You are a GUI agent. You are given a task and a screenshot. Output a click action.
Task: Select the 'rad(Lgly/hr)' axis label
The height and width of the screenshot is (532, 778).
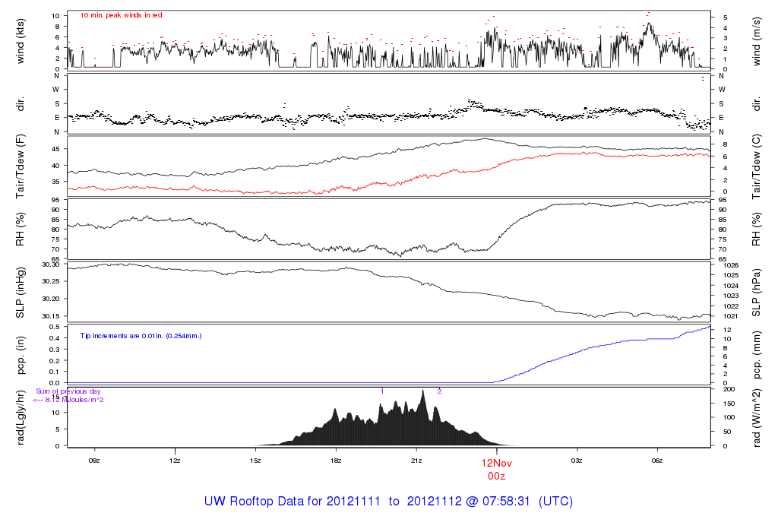point(21,417)
